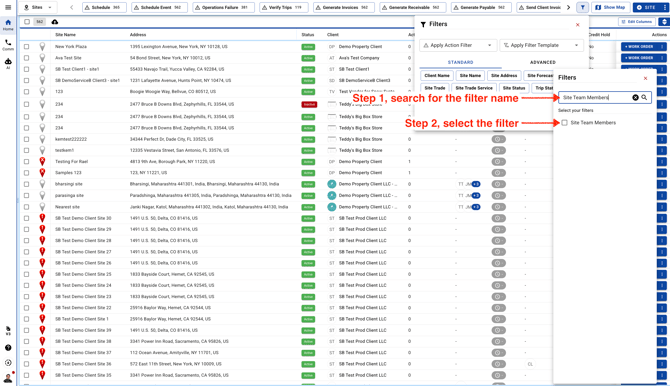Screen dimensions: 670x386
Task: Click the filter funnel toolbar button
Action: coord(582,7)
